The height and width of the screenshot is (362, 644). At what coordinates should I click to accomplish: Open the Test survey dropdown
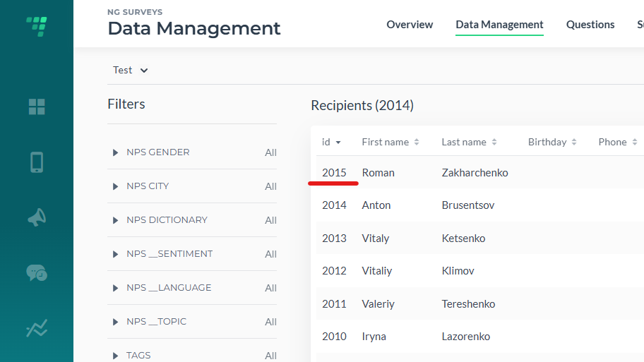(x=130, y=70)
